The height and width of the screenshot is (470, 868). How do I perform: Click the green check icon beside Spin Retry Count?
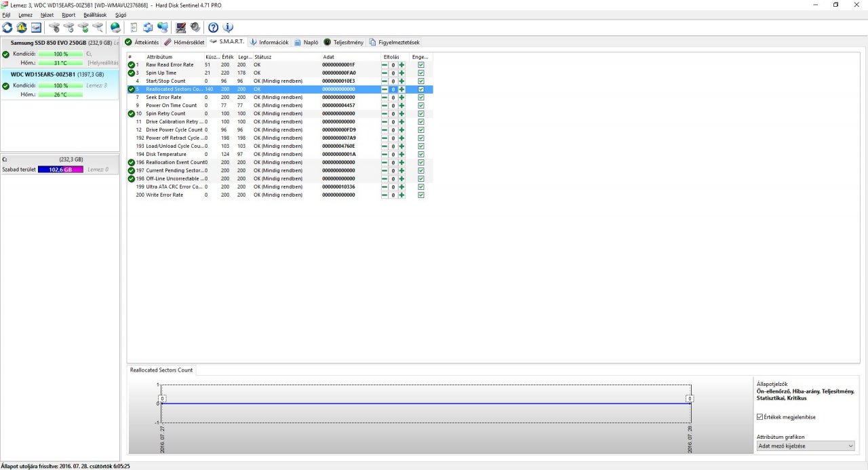tap(132, 114)
